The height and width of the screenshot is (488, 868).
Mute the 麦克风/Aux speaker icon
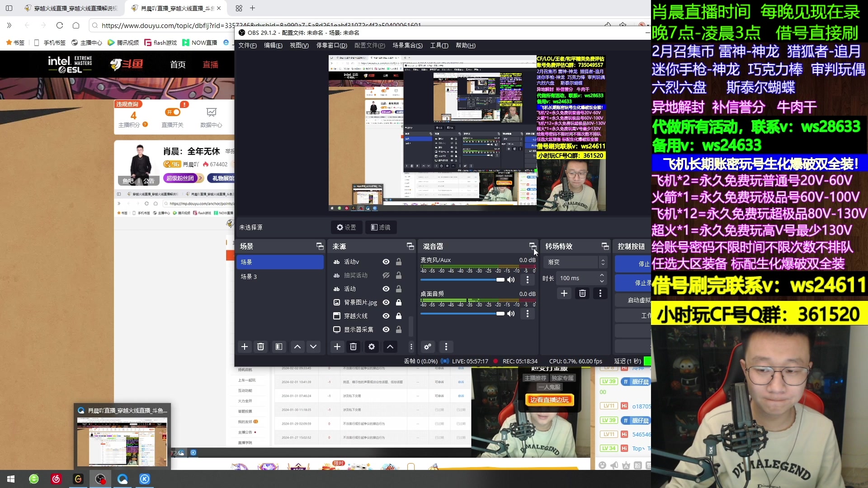511,280
